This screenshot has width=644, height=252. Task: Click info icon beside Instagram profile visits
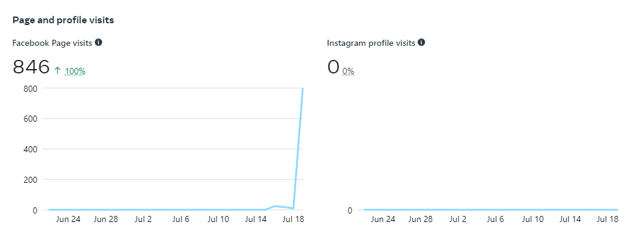pyautogui.click(x=421, y=43)
